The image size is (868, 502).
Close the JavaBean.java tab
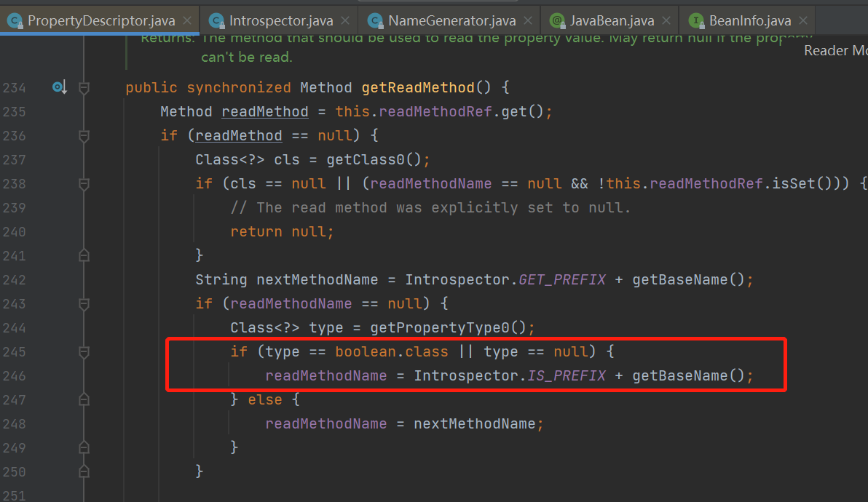pos(666,20)
